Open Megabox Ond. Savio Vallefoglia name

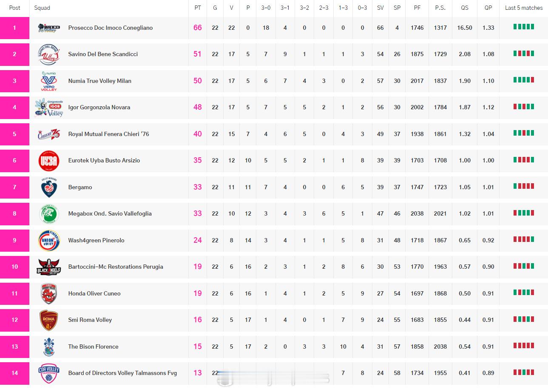coord(110,214)
